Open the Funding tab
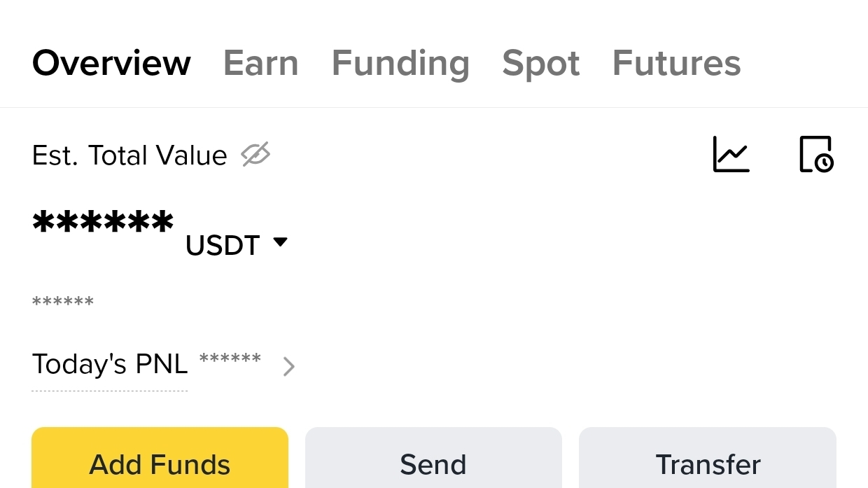This screenshot has height=488, width=868. coord(400,63)
